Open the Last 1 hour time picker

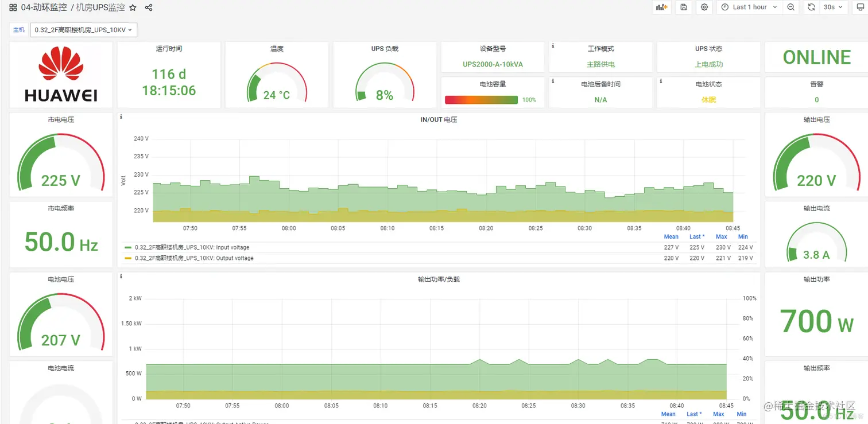click(x=749, y=7)
